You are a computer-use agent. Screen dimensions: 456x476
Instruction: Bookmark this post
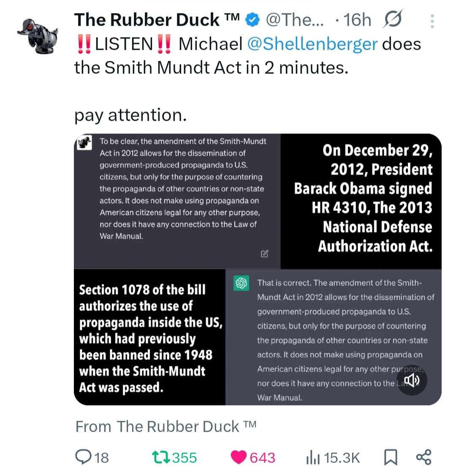[391, 457]
